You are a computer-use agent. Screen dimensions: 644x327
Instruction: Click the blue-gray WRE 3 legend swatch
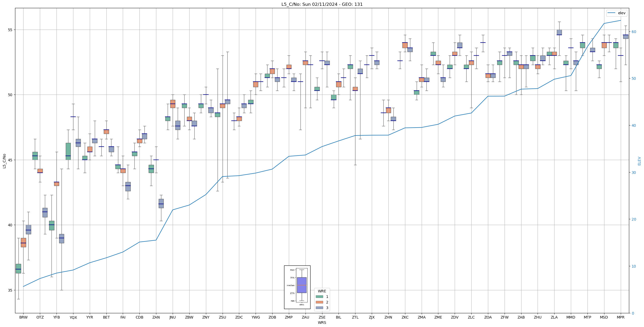coord(319,308)
